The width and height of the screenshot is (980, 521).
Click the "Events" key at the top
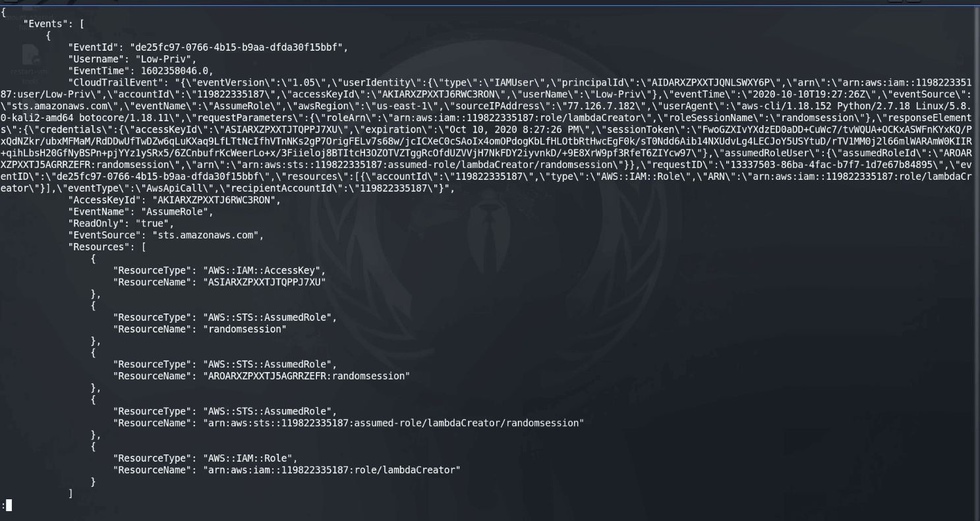pyautogui.click(x=45, y=24)
